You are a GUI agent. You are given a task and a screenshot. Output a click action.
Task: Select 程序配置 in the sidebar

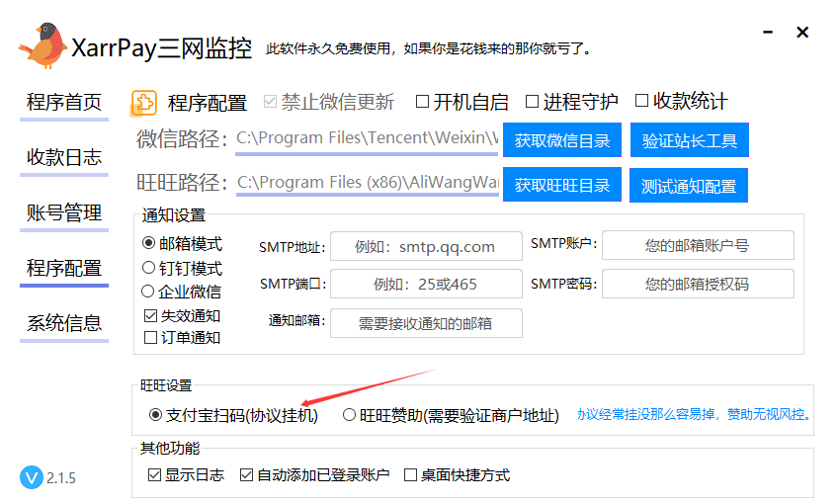(x=64, y=268)
